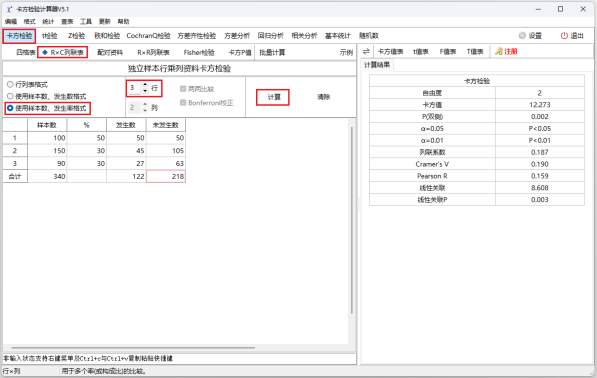Click column count stepper down arrow

pyautogui.click(x=145, y=110)
